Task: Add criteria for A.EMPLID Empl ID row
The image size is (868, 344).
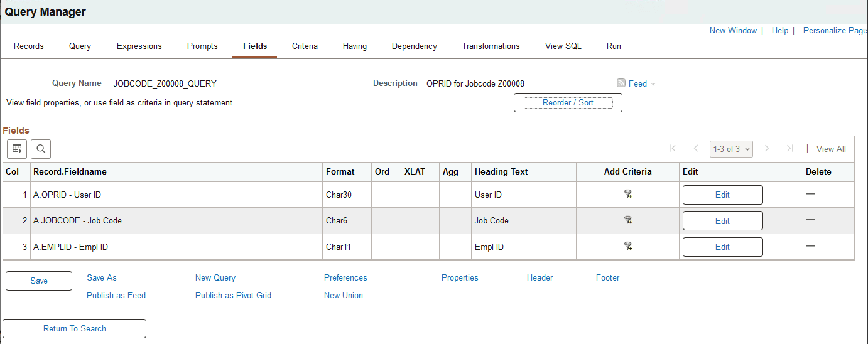Action: pos(627,247)
